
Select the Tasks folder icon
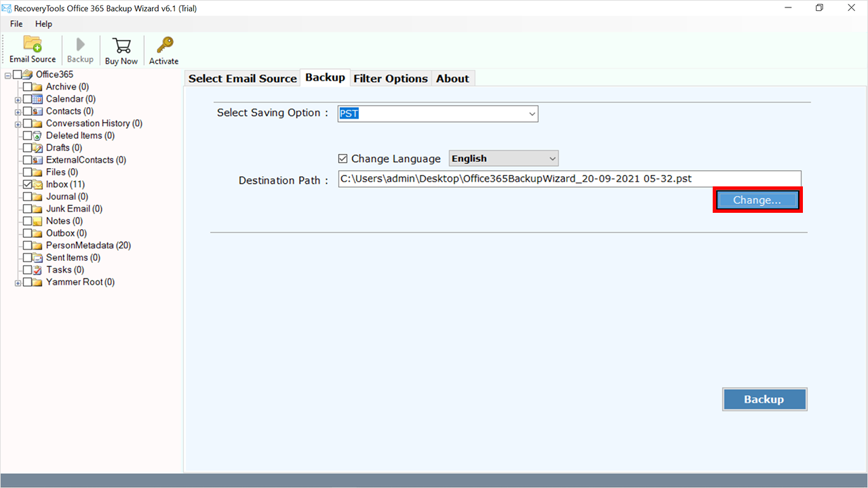tap(38, 270)
